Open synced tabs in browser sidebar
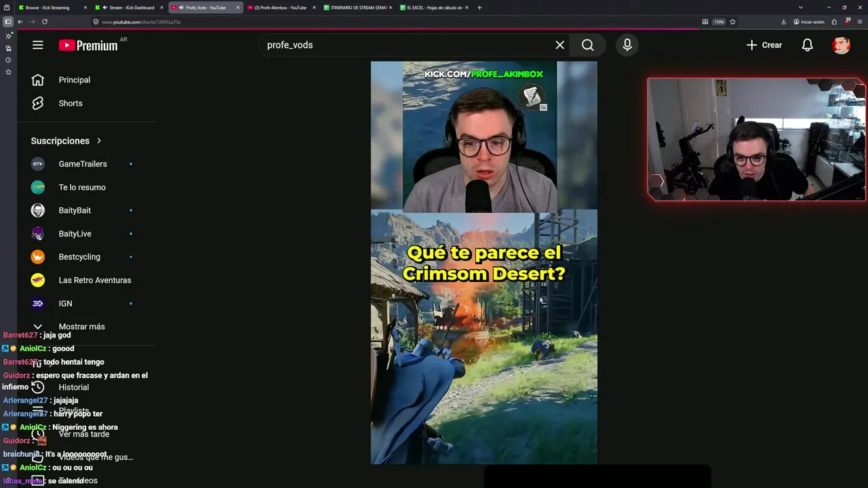The image size is (868, 488). 8,48
